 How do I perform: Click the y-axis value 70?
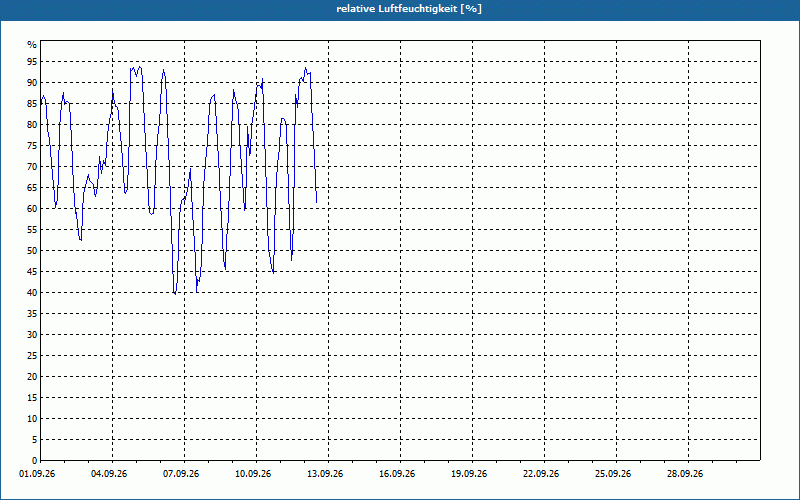tap(32, 166)
